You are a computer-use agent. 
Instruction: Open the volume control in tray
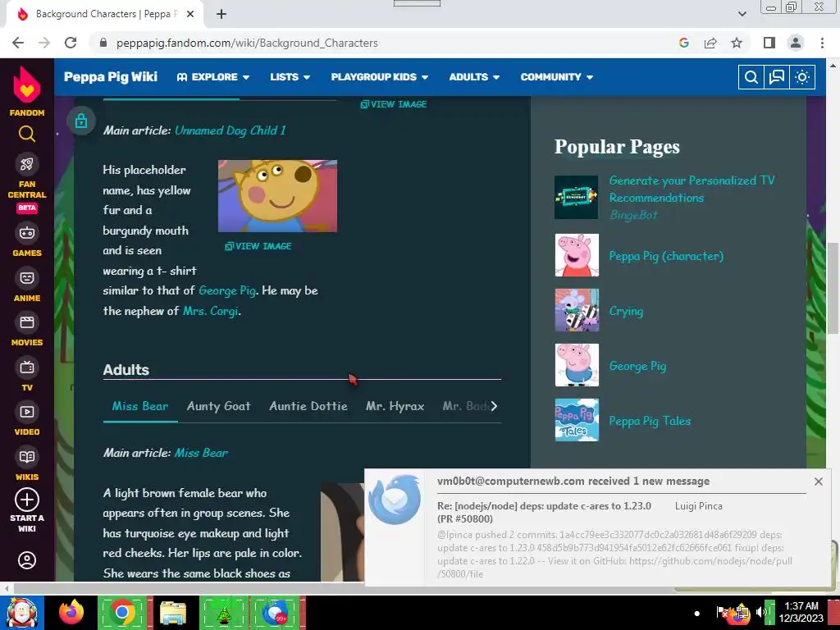[x=760, y=613]
